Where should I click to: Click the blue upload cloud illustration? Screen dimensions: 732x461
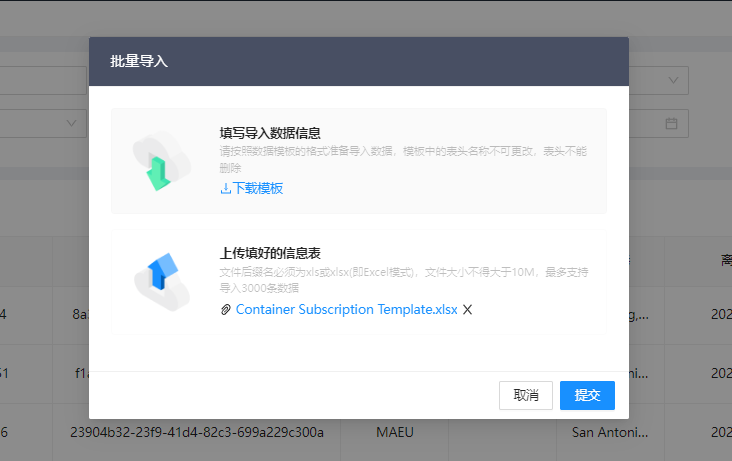(162, 282)
